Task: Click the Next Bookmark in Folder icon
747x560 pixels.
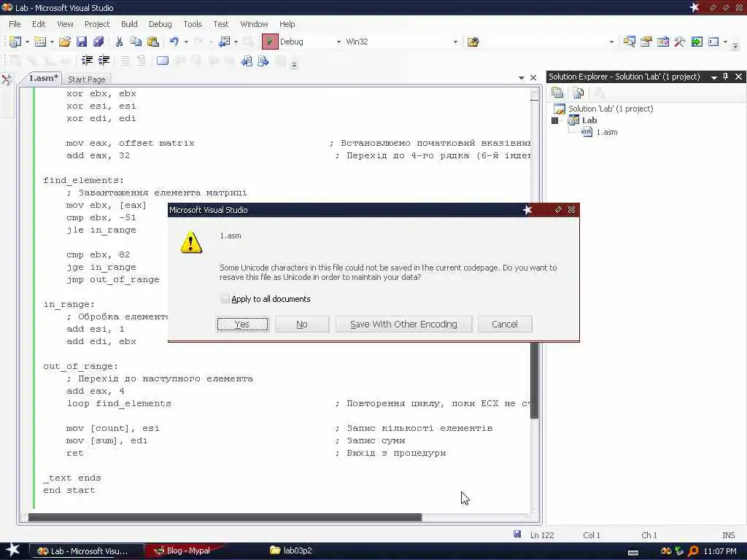Action: pyautogui.click(x=263, y=61)
